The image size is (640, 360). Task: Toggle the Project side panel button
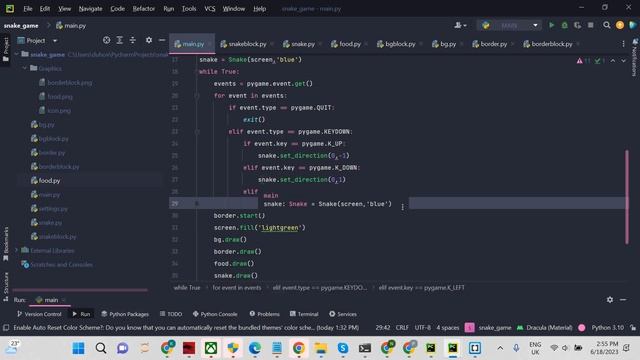coord(6,49)
